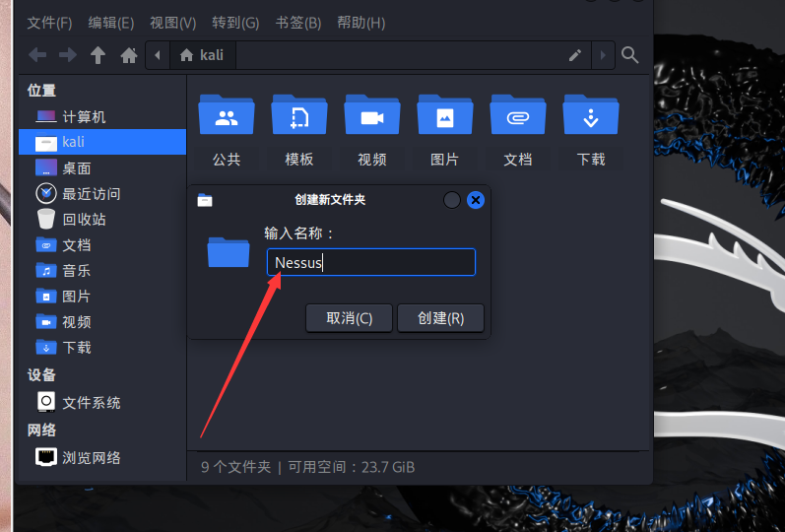Open 浏览网络 under 网络
This screenshot has height=532, width=785.
[102, 457]
